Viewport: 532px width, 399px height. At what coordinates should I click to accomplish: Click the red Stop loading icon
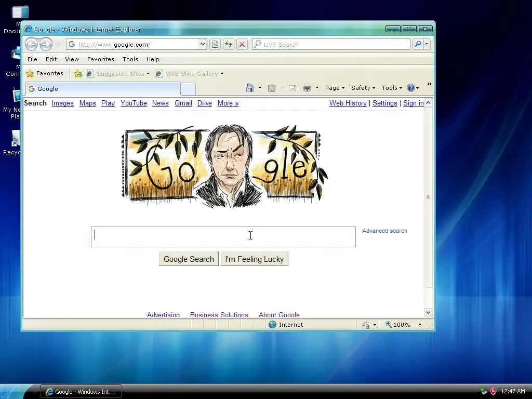(242, 44)
